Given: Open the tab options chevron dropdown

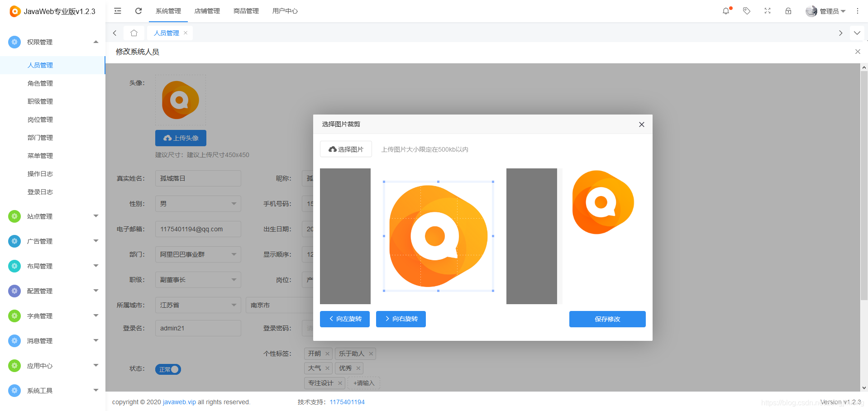Looking at the screenshot, I should [x=857, y=33].
